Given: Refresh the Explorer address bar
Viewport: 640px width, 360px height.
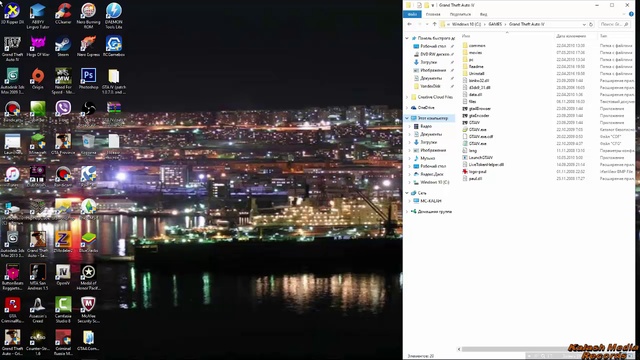Looking at the screenshot, I should [591, 24].
